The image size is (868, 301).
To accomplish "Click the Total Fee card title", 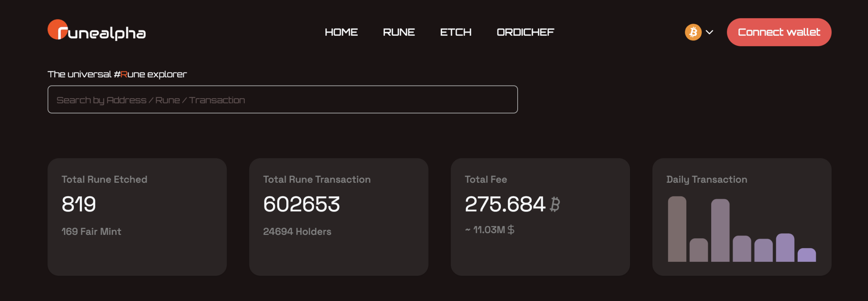I will [x=486, y=179].
